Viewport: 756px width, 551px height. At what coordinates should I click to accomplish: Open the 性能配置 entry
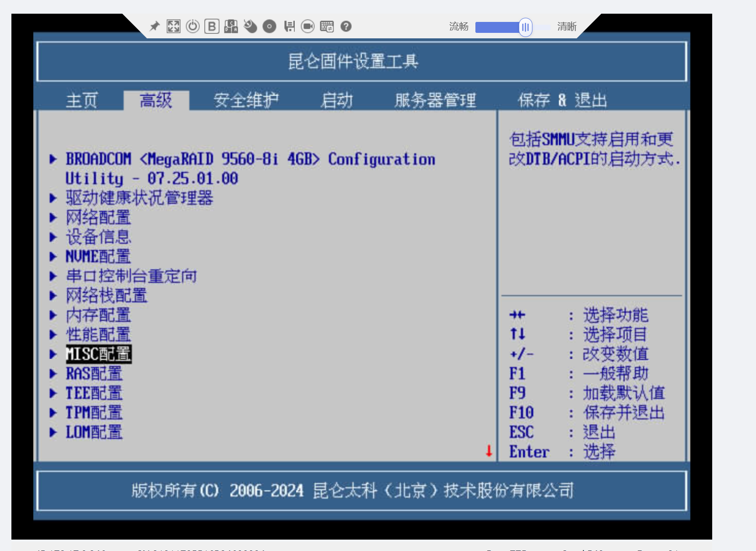(x=99, y=335)
